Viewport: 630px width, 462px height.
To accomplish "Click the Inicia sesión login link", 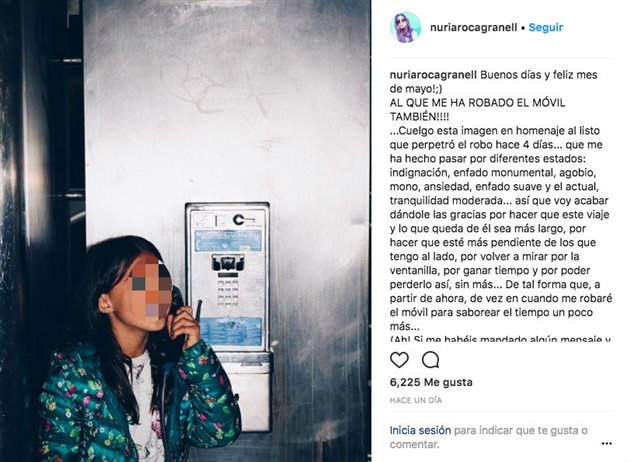I will (420, 430).
